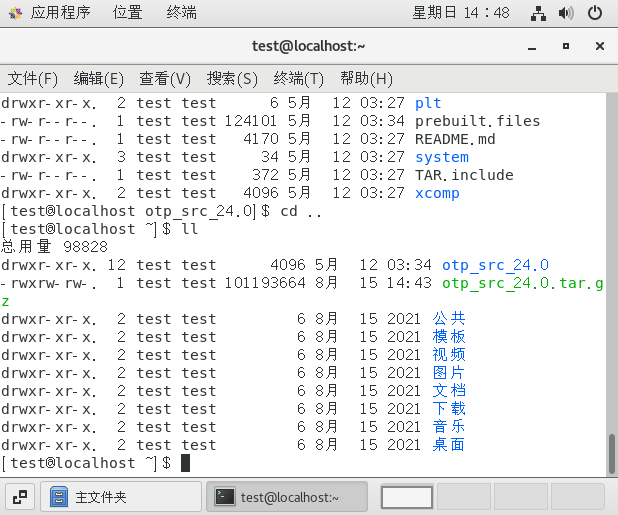Click the 图片 directory name
This screenshot has width=618, height=515.
449,372
